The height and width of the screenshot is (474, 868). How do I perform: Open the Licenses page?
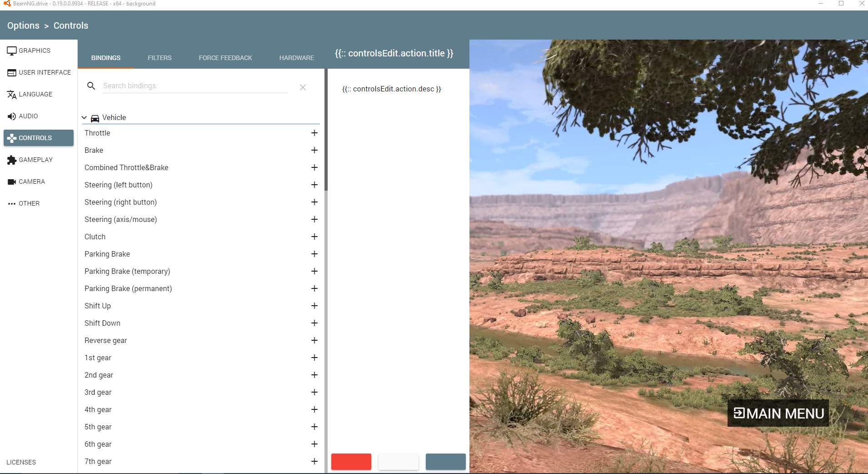click(21, 462)
